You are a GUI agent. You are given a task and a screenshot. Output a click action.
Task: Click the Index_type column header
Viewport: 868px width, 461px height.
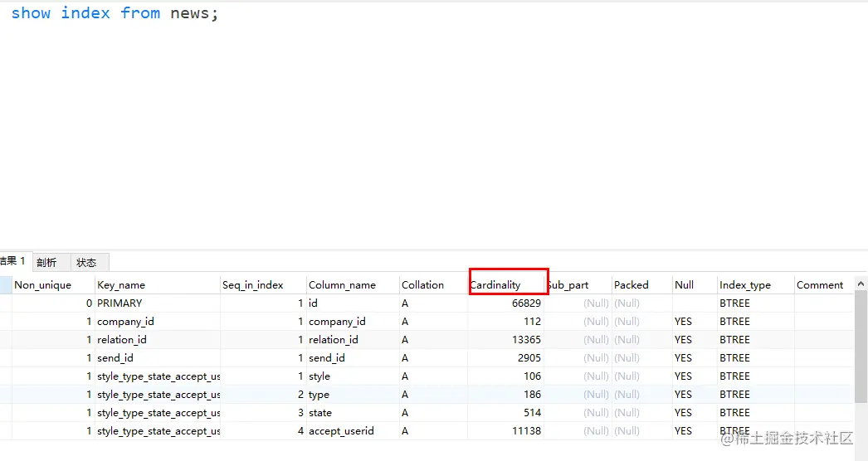click(x=756, y=285)
